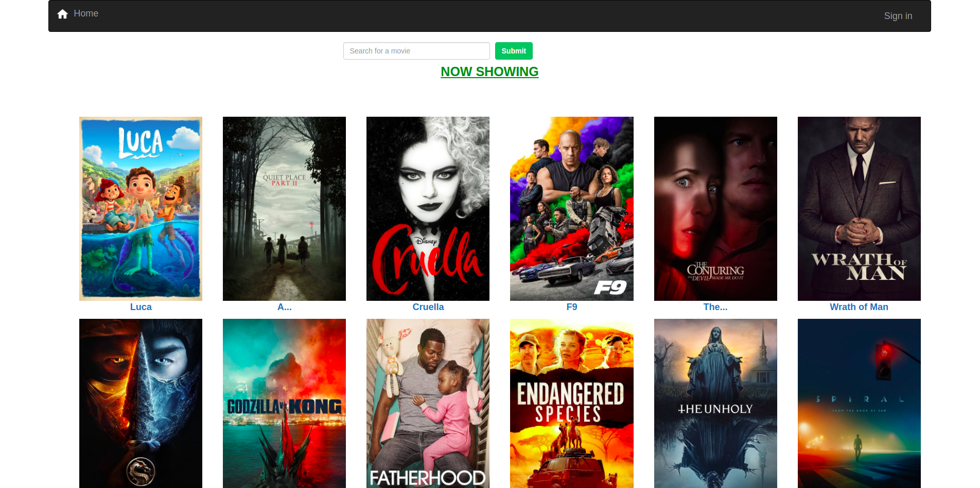This screenshot has width=980, height=488.
Task: Open the Godzilla vs Kong poster
Action: pos(284,403)
